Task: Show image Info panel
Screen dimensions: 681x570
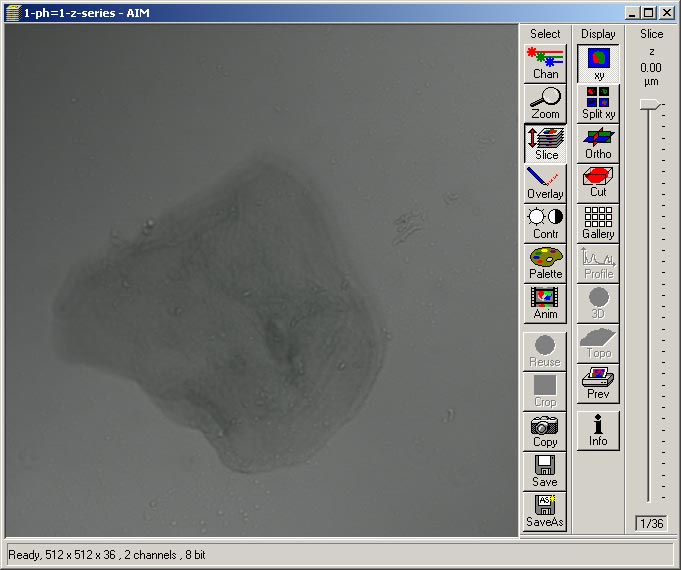Action: click(x=598, y=431)
